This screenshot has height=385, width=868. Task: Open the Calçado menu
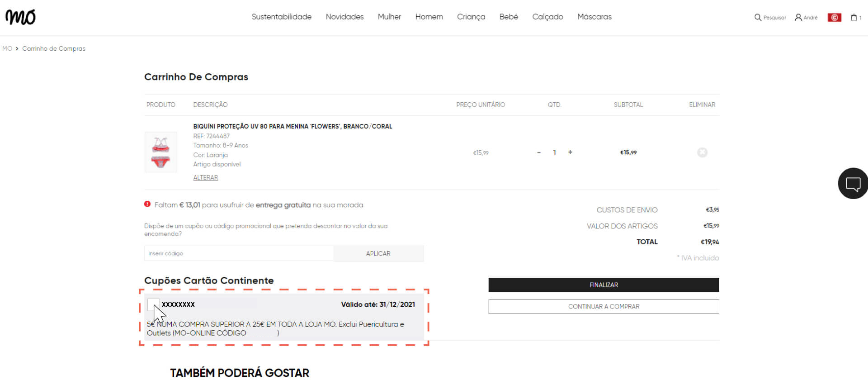[x=547, y=17]
